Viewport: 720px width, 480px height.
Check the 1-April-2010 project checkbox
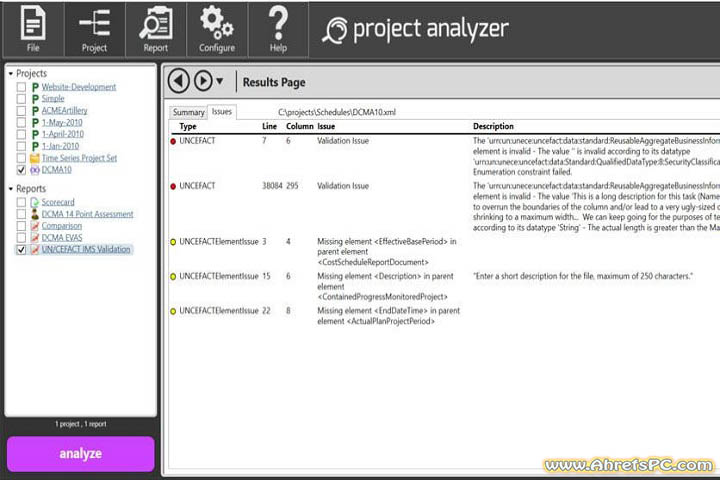pyautogui.click(x=21, y=134)
